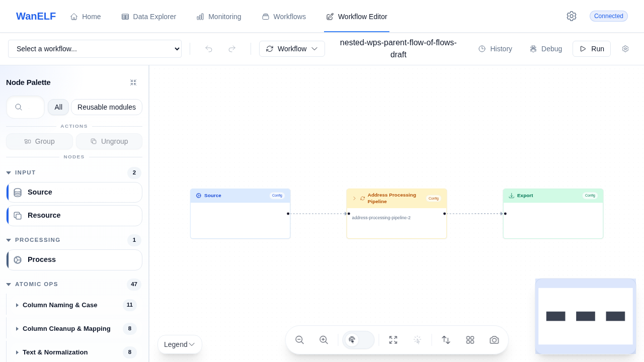Collapse the Node Palette with the minimize icon

[x=133, y=82]
